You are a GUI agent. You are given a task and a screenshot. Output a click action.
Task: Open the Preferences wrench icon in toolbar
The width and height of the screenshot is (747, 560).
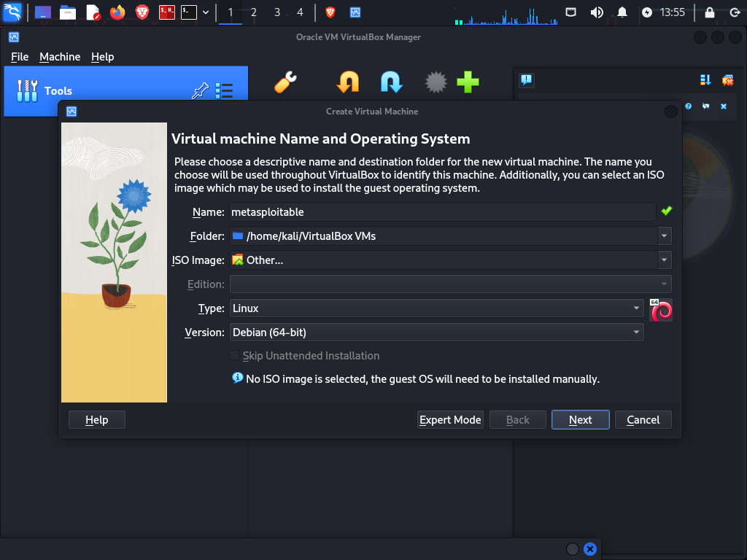point(286,82)
